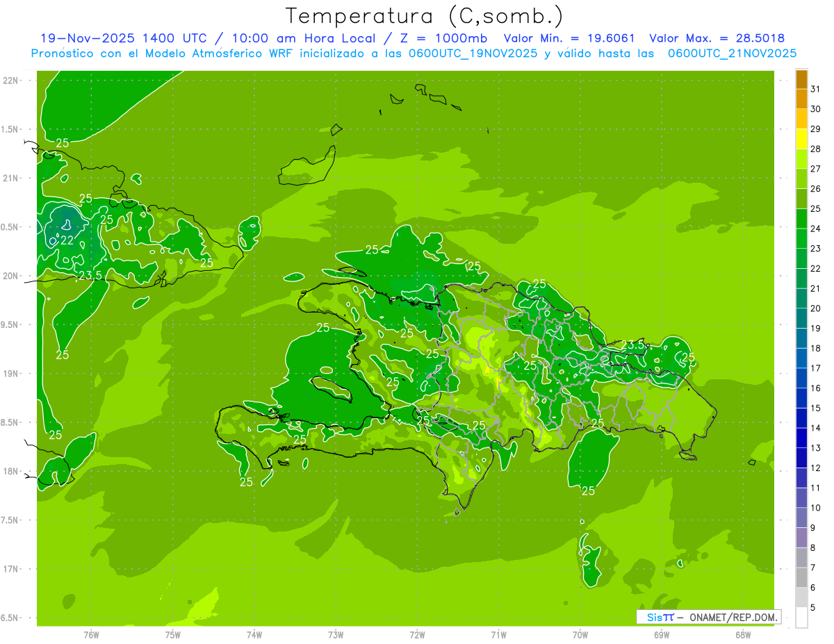Click the '1.5N' latitude axis label

[x=10, y=129]
